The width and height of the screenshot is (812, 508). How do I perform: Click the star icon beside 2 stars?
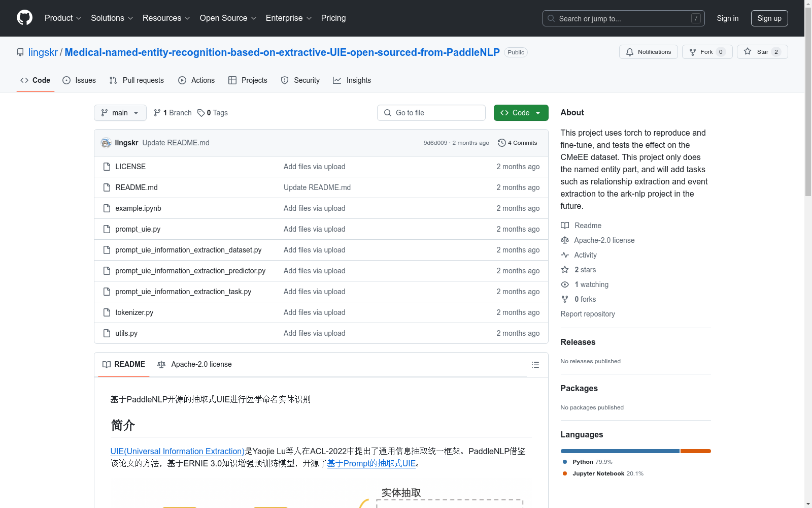click(565, 270)
